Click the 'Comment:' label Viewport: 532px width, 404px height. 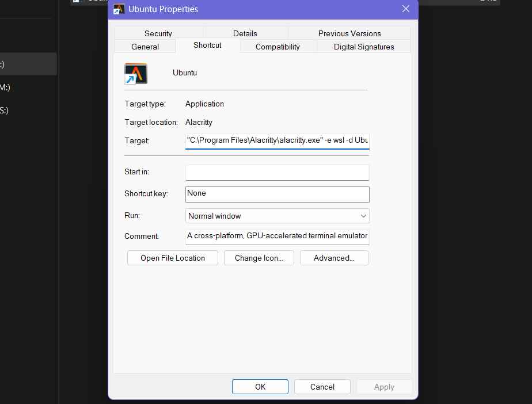[x=142, y=236]
